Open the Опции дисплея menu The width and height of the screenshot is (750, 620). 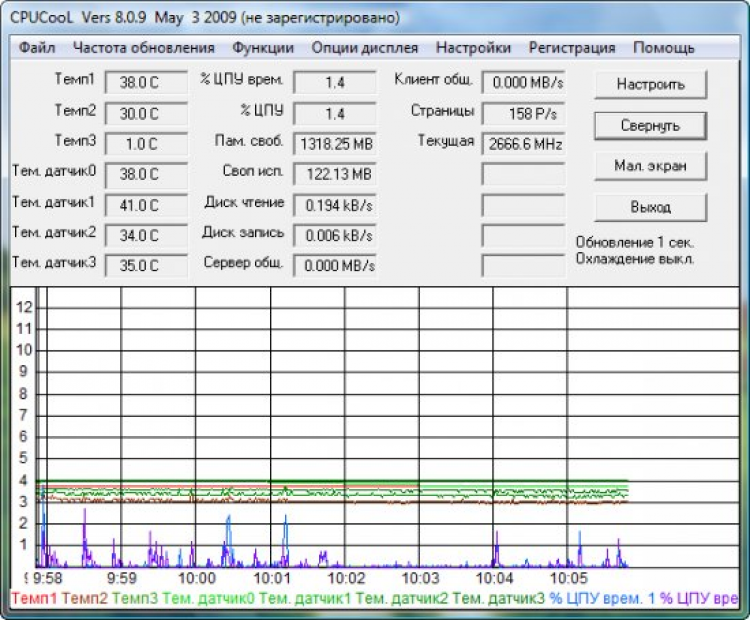coord(364,47)
